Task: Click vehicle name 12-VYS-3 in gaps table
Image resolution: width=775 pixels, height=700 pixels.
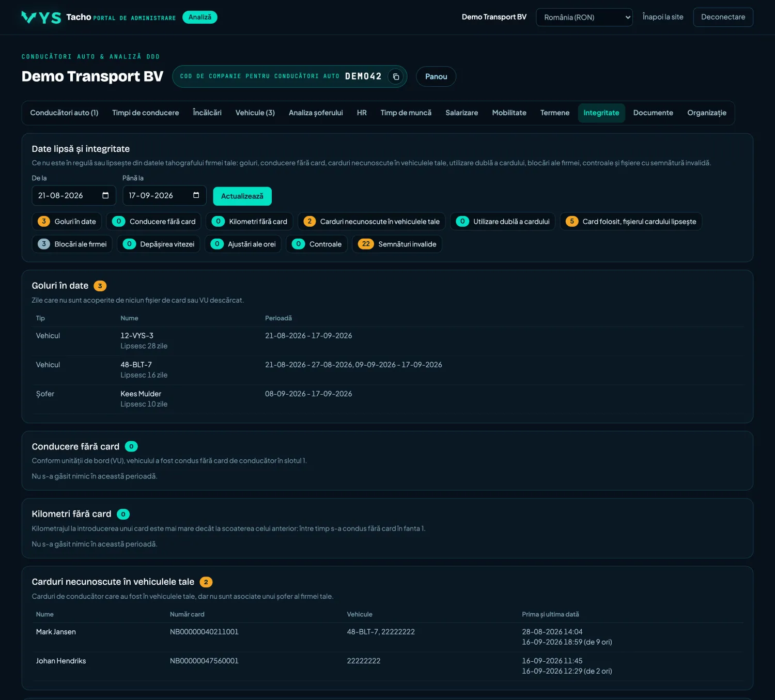Action: point(137,336)
